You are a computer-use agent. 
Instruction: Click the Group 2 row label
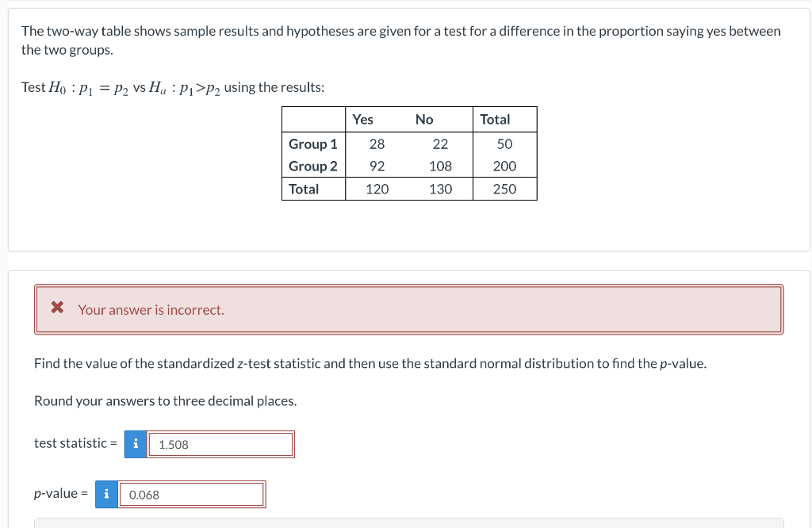tap(312, 166)
